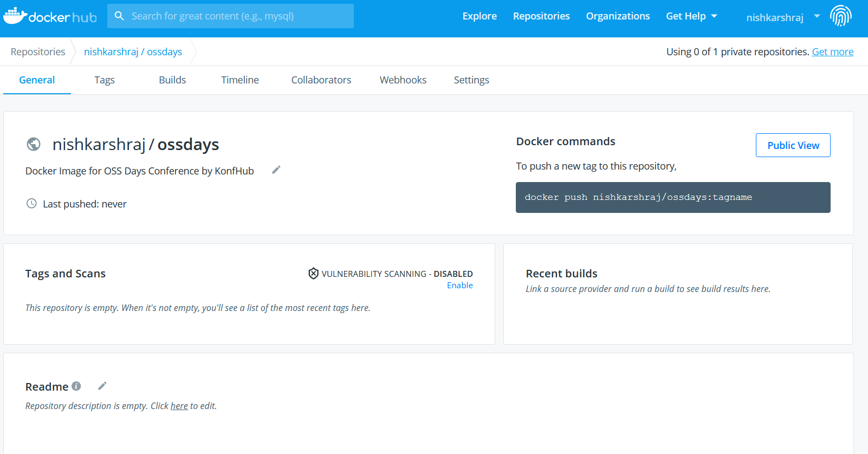
Task: Click the 'Recent builds' heading
Action: coord(561,274)
